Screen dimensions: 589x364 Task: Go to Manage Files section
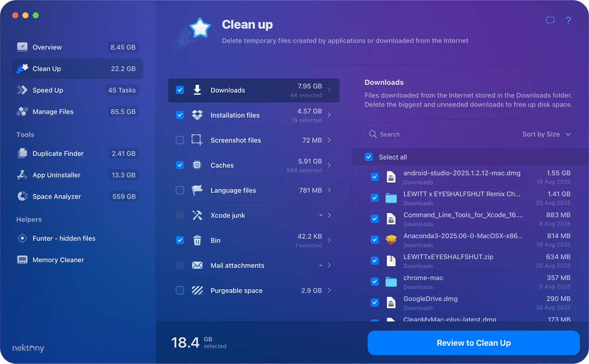click(x=78, y=111)
